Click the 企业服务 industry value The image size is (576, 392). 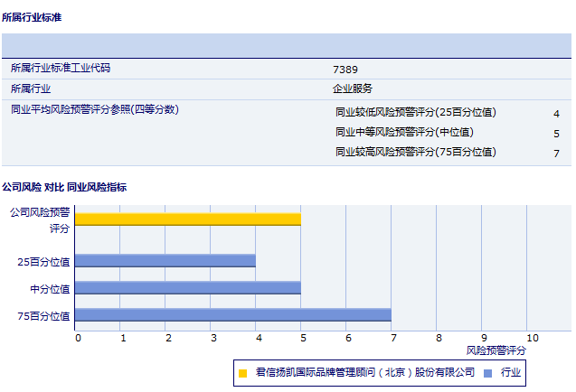coord(353,89)
